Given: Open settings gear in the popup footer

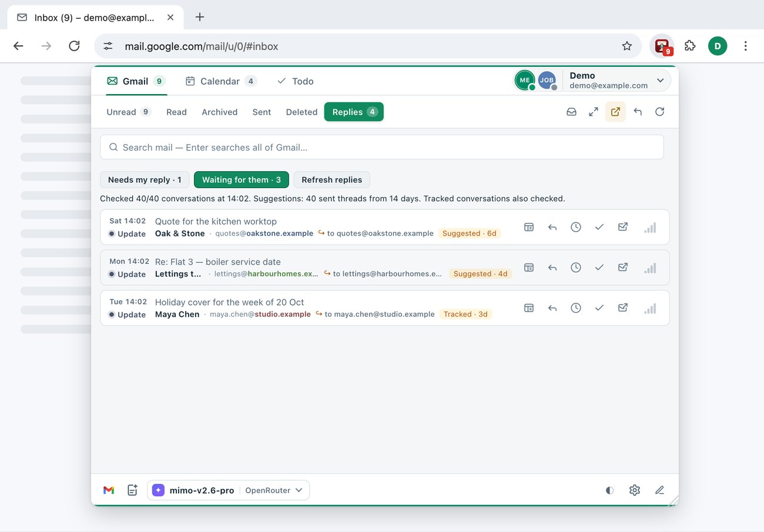Looking at the screenshot, I should (635, 490).
